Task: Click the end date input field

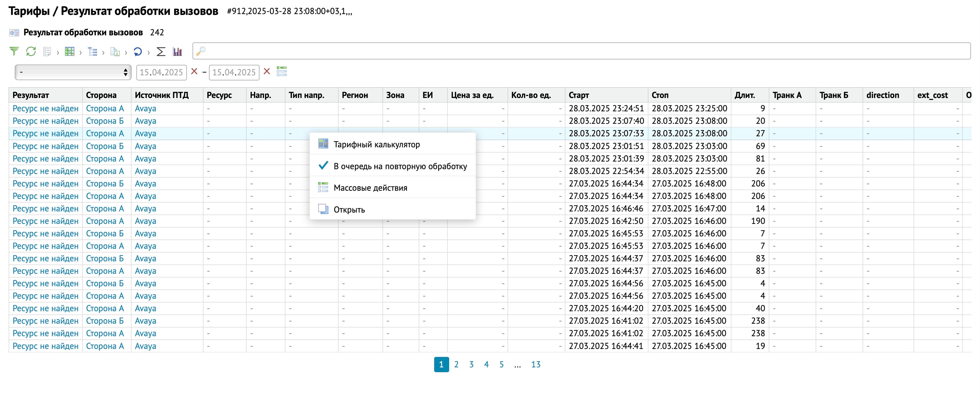Action: click(x=234, y=72)
